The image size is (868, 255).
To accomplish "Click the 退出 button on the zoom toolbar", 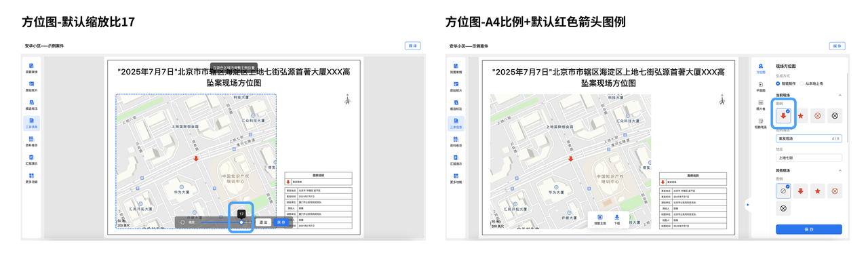I will click(263, 222).
